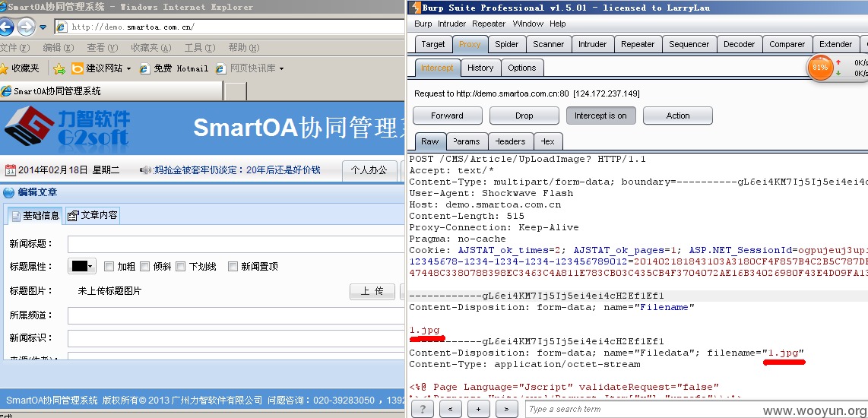Switch to the Extender tab
Viewport: 868px width, 418px height.
point(836,44)
